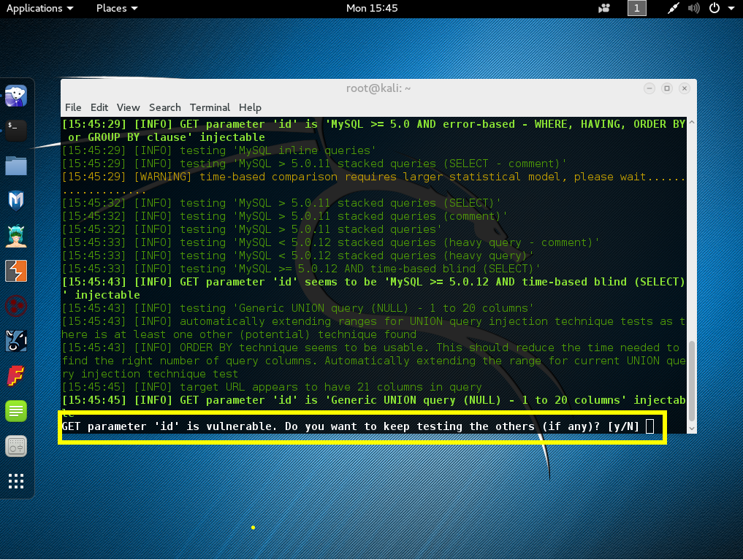Click the terminal cursor after [y/N]

(x=650, y=426)
